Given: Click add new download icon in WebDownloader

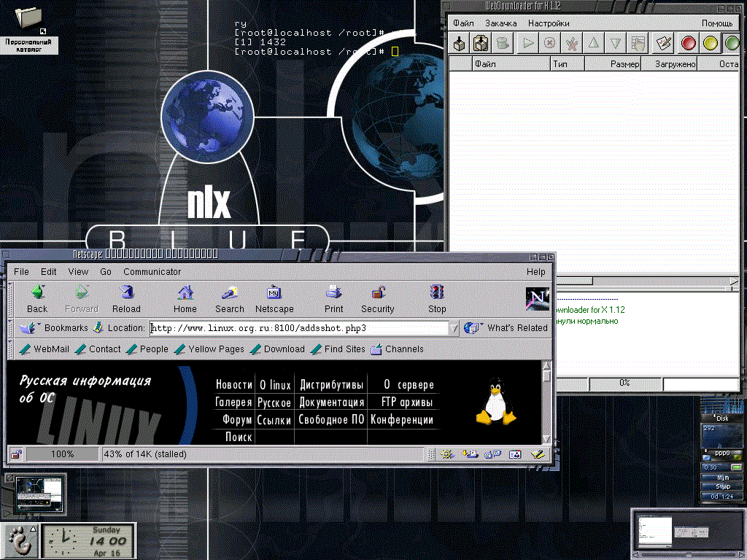Looking at the screenshot, I should coord(460,44).
